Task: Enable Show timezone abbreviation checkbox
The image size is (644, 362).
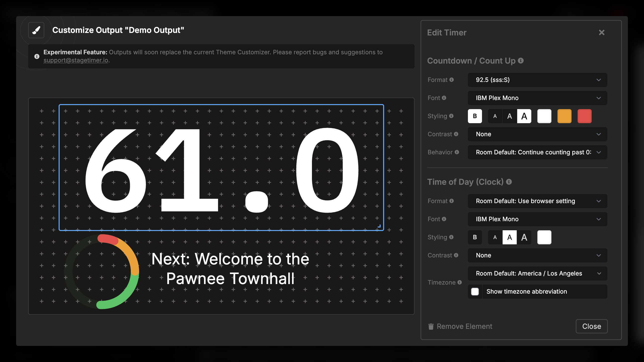Action: (x=475, y=292)
